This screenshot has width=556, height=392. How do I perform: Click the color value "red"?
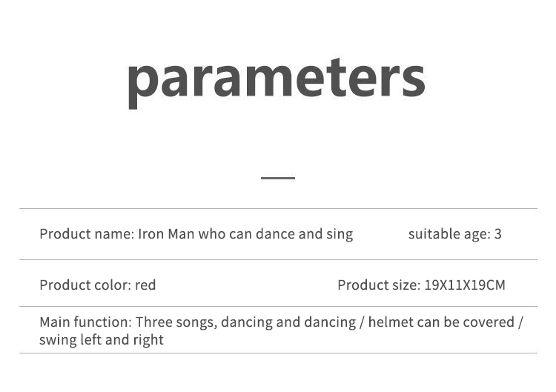(145, 285)
